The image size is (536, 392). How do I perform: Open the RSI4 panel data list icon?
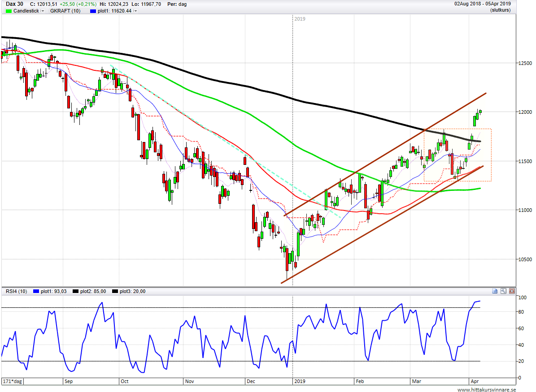pyautogui.click(x=495, y=291)
